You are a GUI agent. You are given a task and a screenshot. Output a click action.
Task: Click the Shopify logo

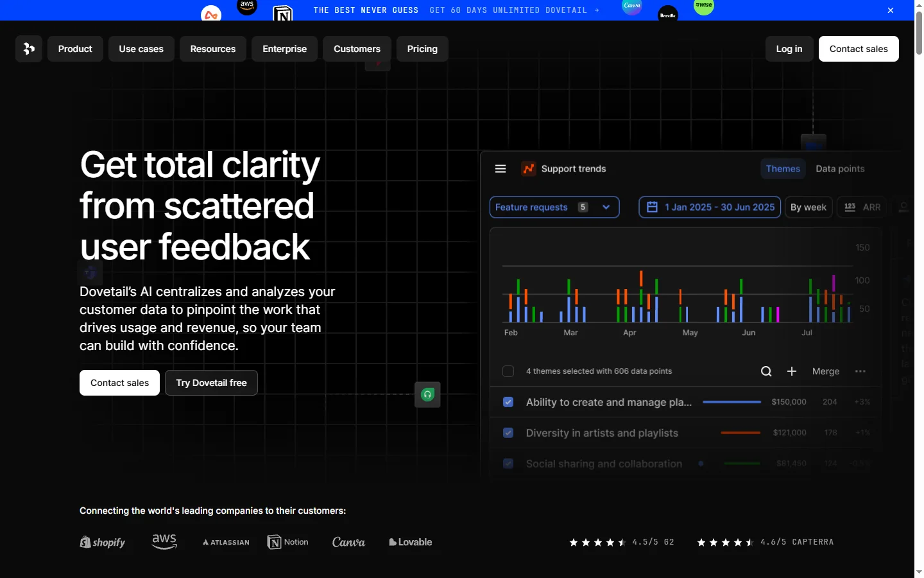point(103,542)
